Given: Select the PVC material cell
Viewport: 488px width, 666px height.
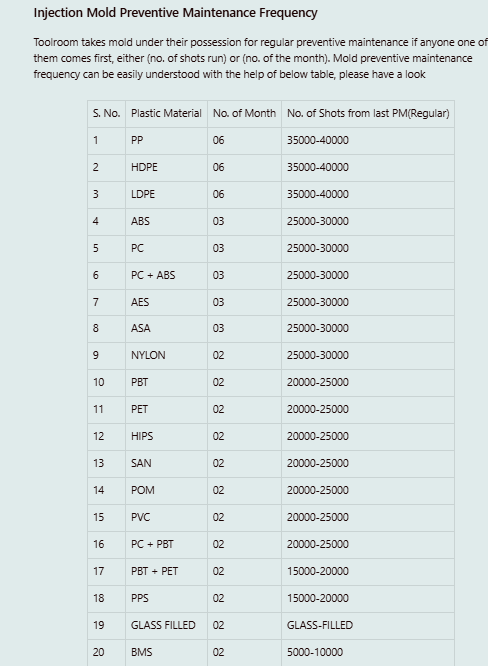Looking at the screenshot, I should pyautogui.click(x=166, y=517).
